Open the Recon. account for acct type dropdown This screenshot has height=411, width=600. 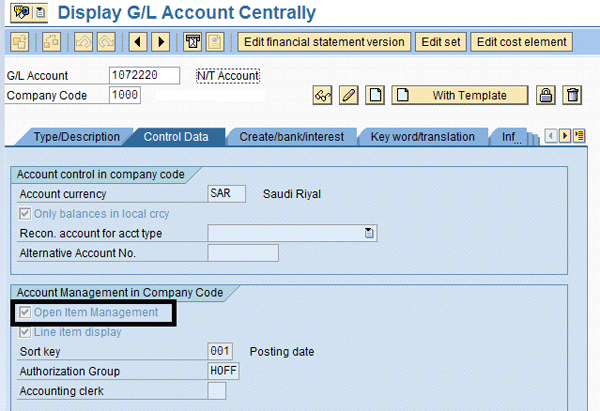pos(369,234)
